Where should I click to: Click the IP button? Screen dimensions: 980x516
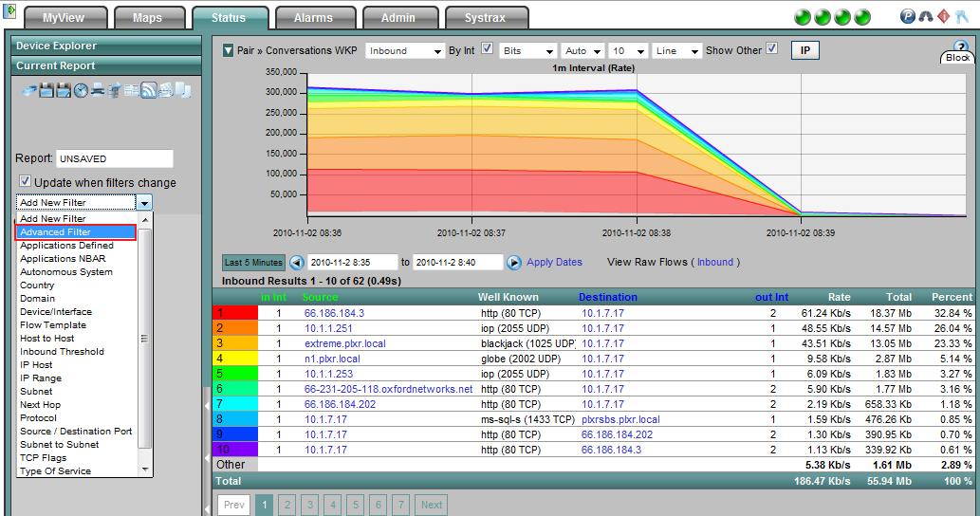(x=805, y=50)
